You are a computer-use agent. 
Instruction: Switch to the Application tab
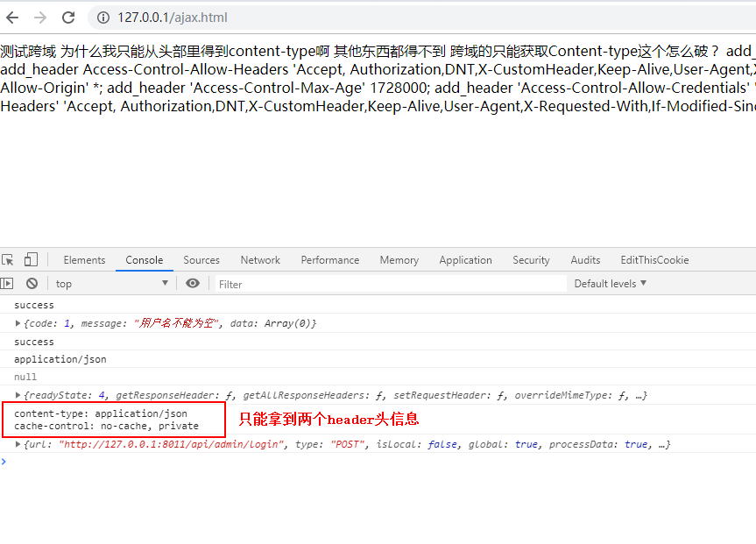tap(465, 260)
